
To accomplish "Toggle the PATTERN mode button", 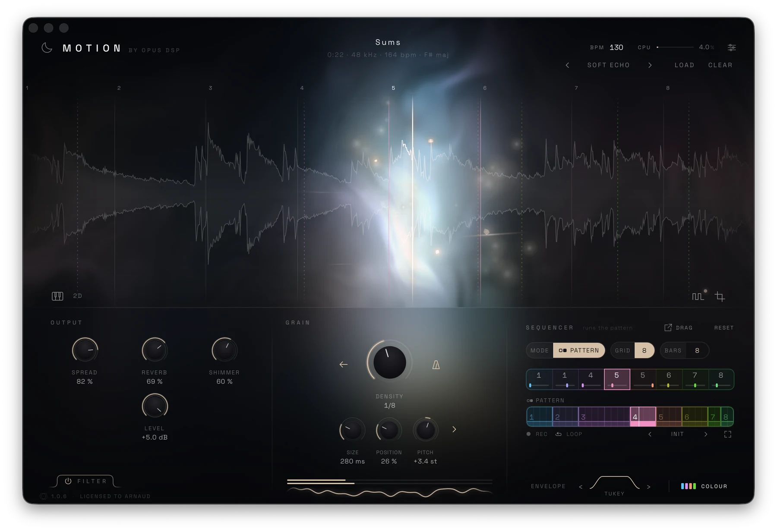I will coord(579,350).
